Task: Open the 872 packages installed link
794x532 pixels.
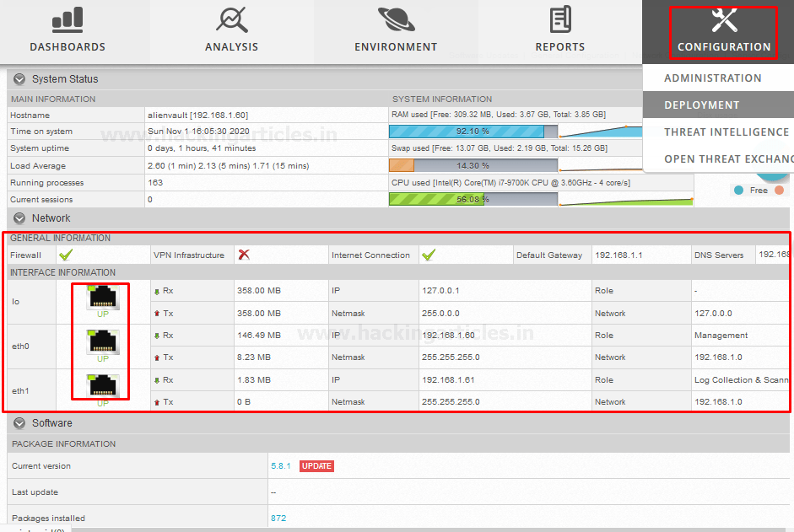Action: pos(278,519)
